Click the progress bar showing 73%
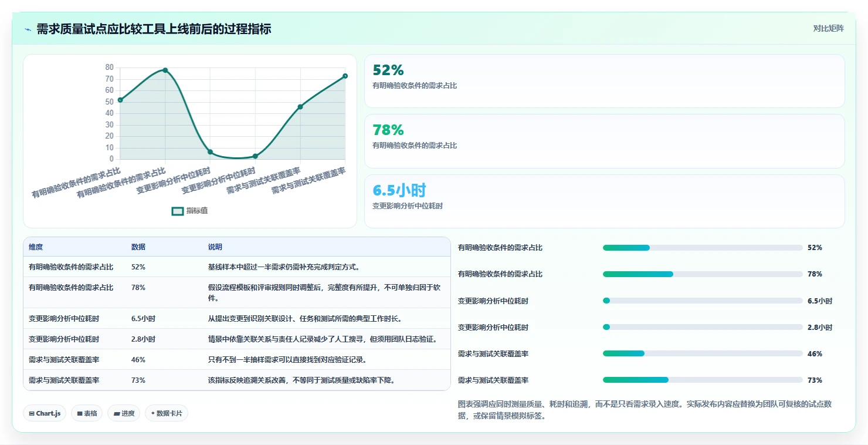The image size is (868, 445). [703, 380]
